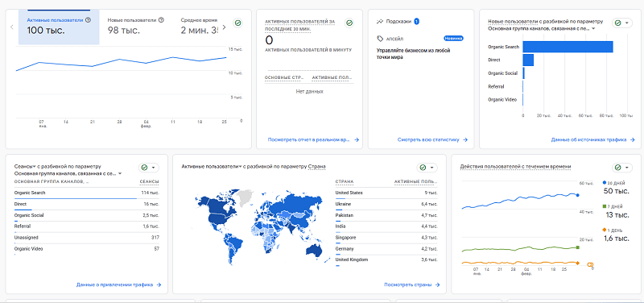Click ОСНОВНЫЕ СТР... column header in realtime card
Viewport: 644px width, 303px height.
coord(283,77)
